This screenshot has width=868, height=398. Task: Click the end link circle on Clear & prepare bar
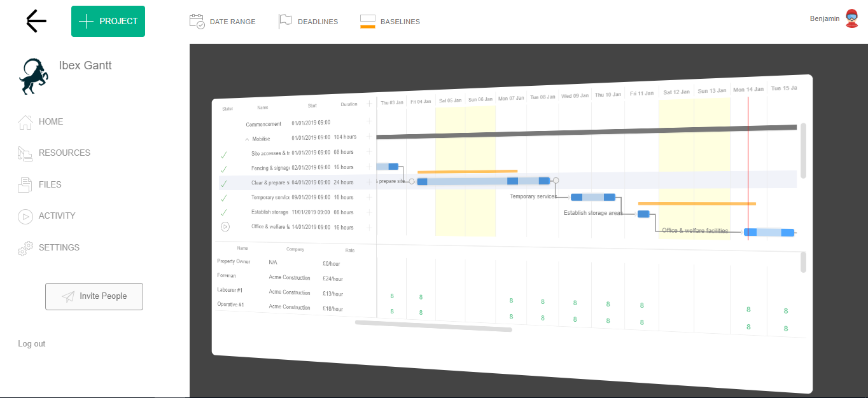(x=556, y=181)
